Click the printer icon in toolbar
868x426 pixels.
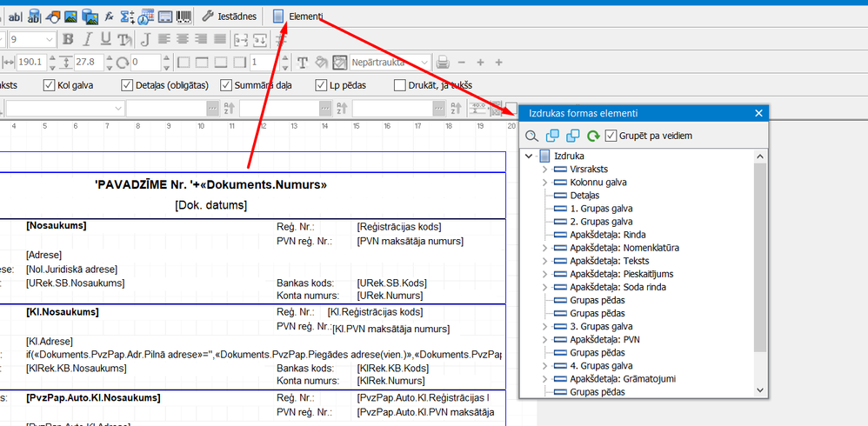pos(443,63)
